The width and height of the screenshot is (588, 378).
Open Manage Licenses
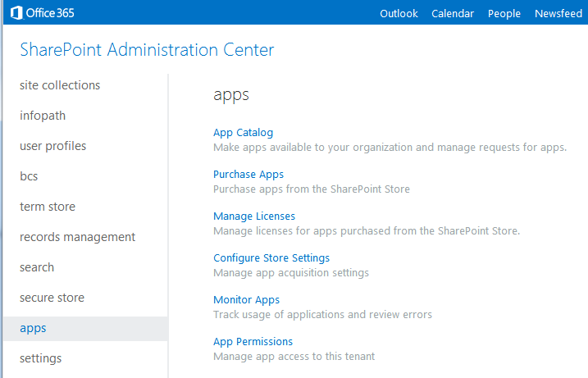[254, 216]
